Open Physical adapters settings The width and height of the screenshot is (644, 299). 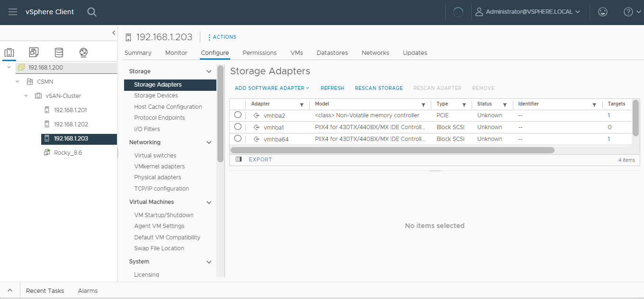click(x=158, y=177)
